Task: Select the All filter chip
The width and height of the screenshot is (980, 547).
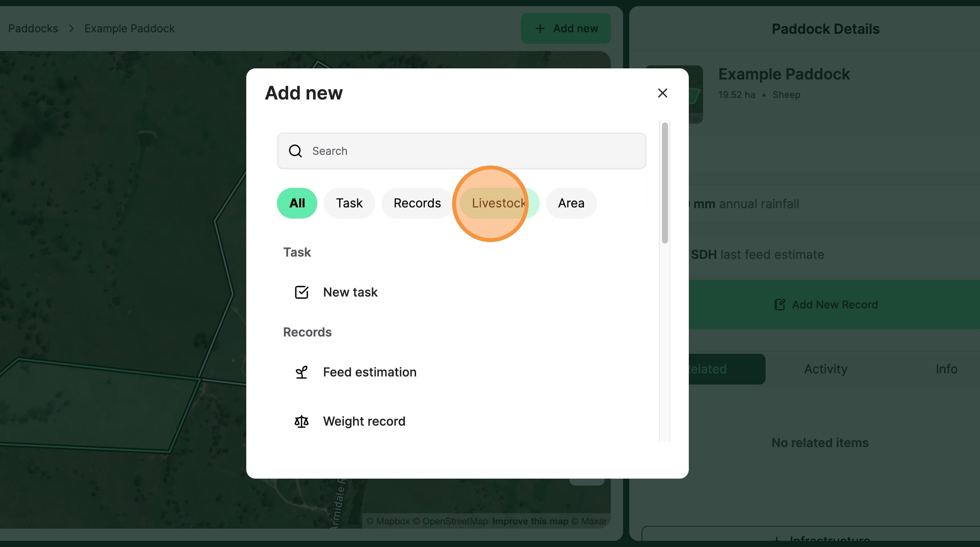Action: click(x=297, y=203)
